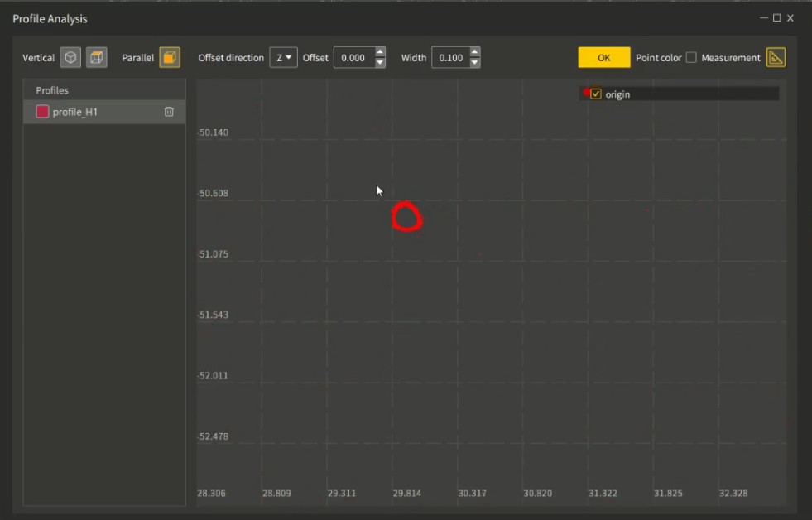This screenshot has height=520, width=812.
Task: Decrease the Offset value with down arrow
Action: tap(380, 63)
